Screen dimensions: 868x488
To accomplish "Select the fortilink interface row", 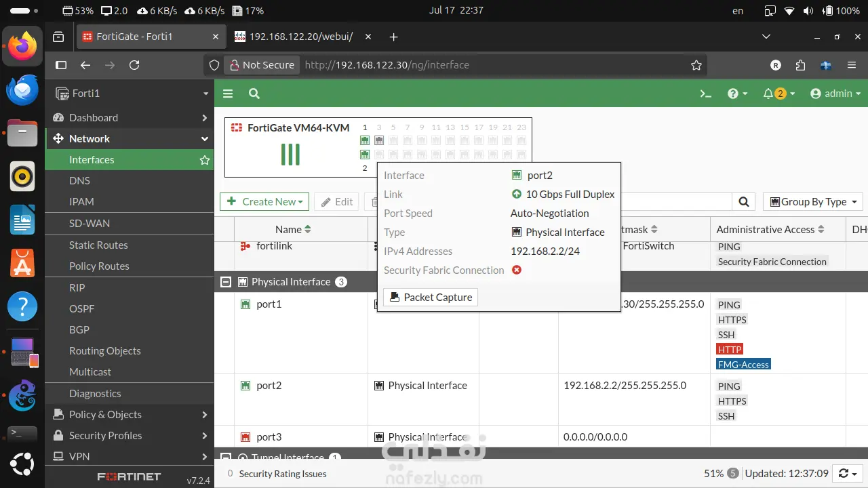I will point(274,246).
